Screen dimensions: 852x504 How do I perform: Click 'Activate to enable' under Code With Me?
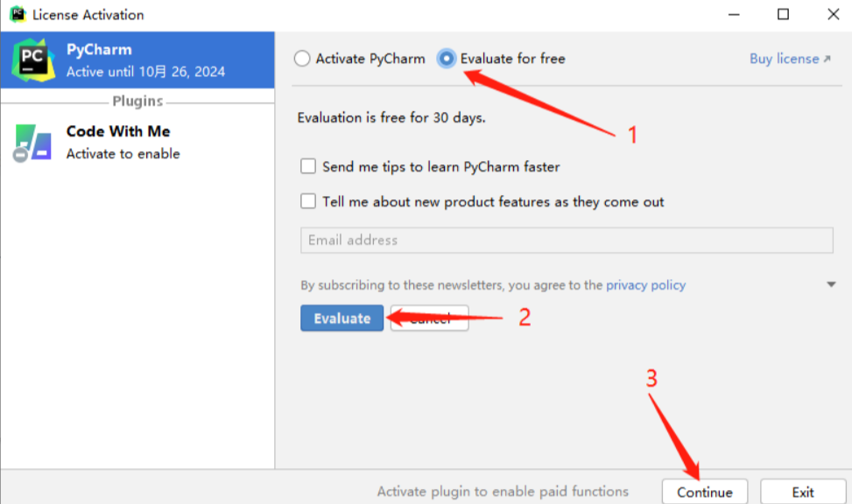point(123,154)
